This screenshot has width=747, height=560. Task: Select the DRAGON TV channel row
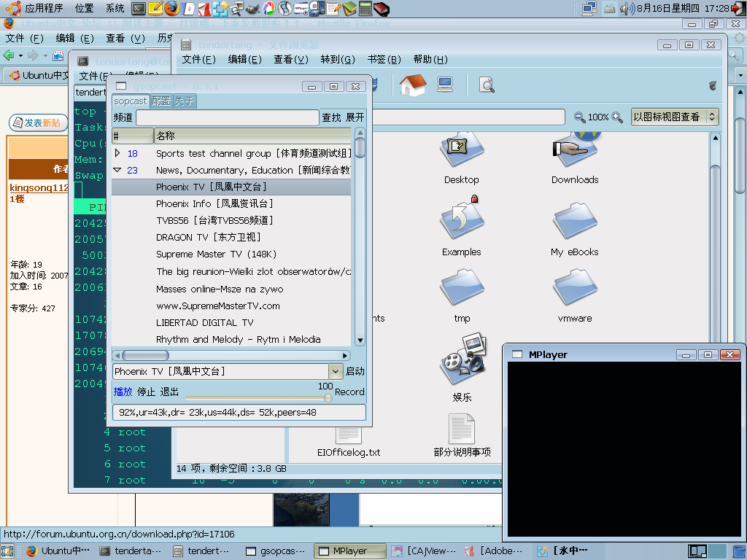point(231,237)
